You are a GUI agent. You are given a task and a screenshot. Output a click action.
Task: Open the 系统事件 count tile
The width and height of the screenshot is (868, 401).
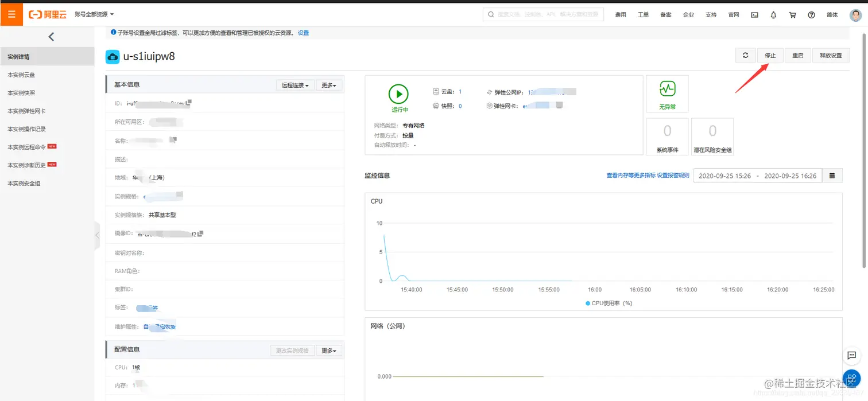(x=667, y=137)
